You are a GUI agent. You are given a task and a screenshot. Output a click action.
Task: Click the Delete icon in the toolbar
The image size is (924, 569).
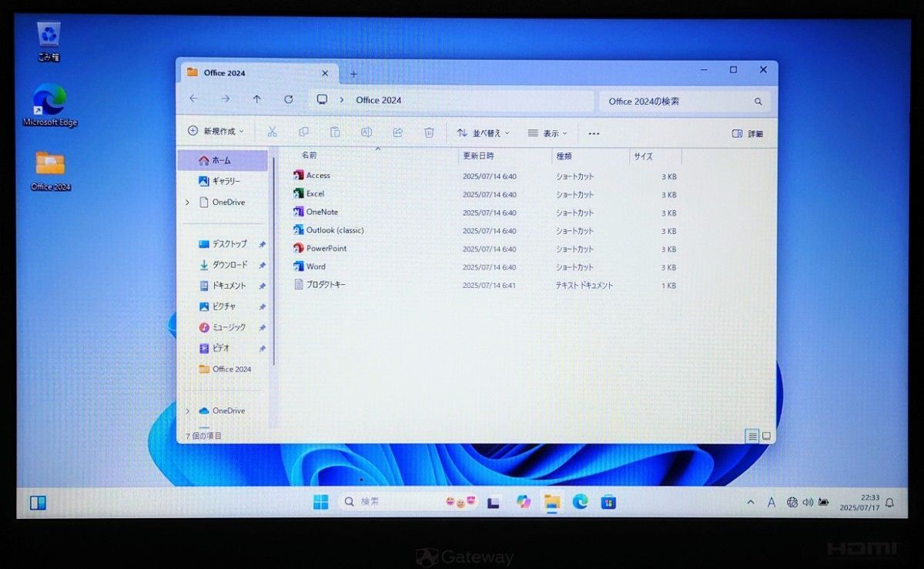429,132
